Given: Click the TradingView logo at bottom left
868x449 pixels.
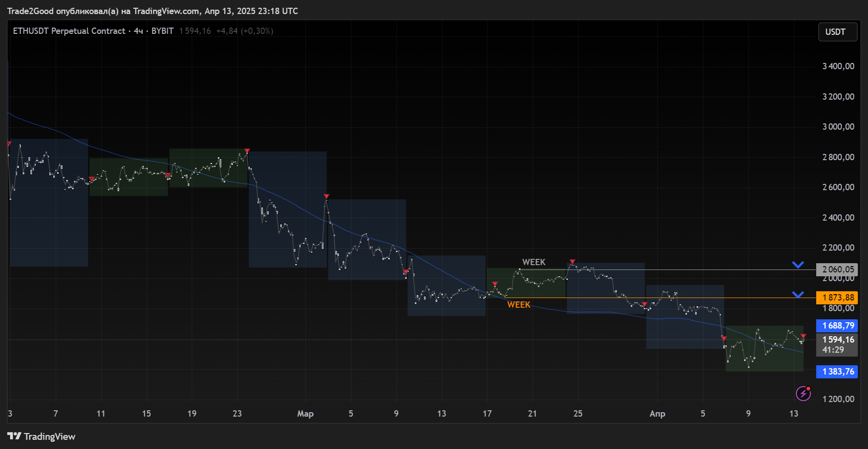Looking at the screenshot, I should 41,436.
